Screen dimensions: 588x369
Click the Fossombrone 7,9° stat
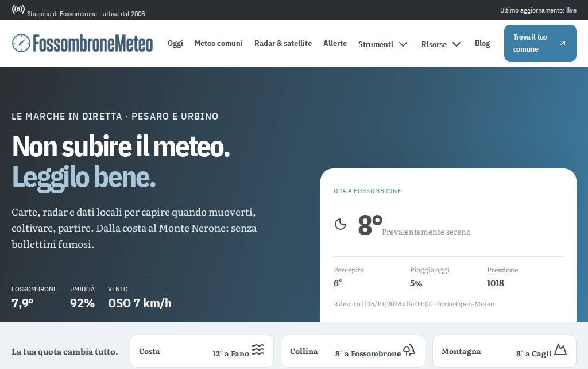click(34, 297)
